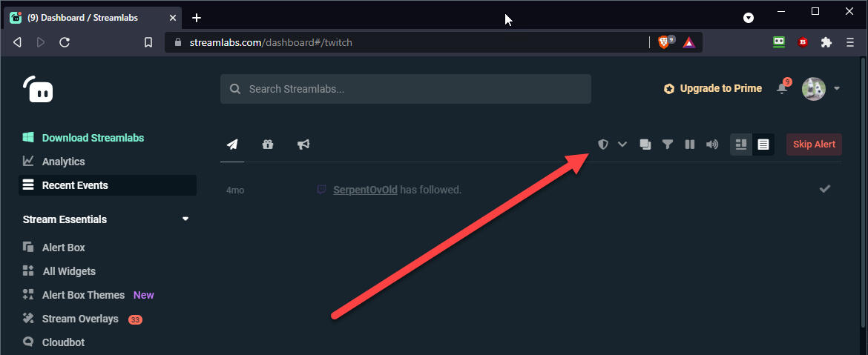Pause the alert queue

point(690,145)
